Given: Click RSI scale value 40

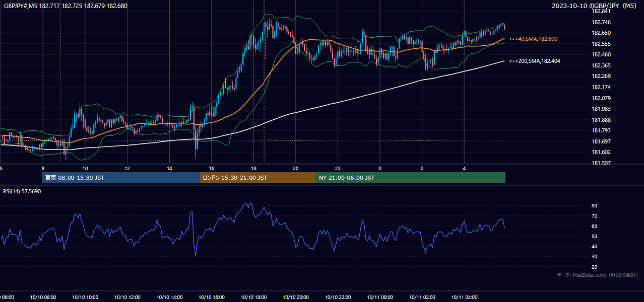Looking at the screenshot, I should coord(594,246).
